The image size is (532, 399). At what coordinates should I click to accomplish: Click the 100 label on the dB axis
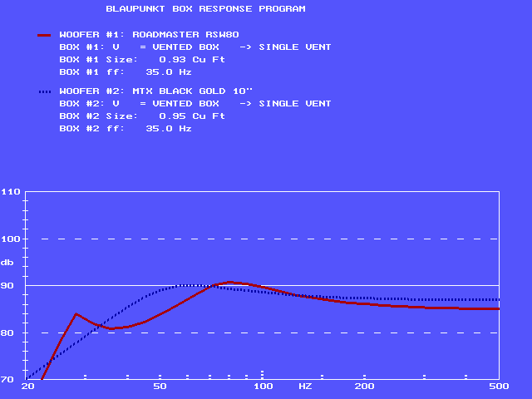click(x=11, y=239)
